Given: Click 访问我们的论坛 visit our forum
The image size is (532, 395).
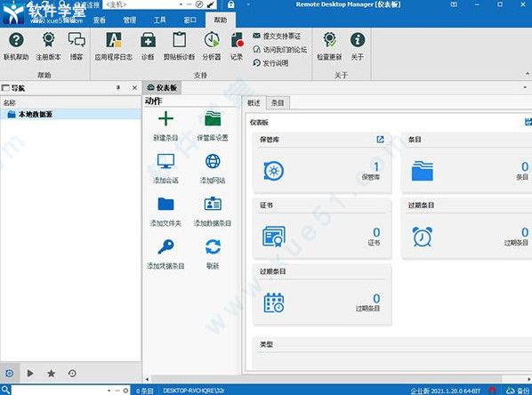Looking at the screenshot, I should (x=280, y=50).
